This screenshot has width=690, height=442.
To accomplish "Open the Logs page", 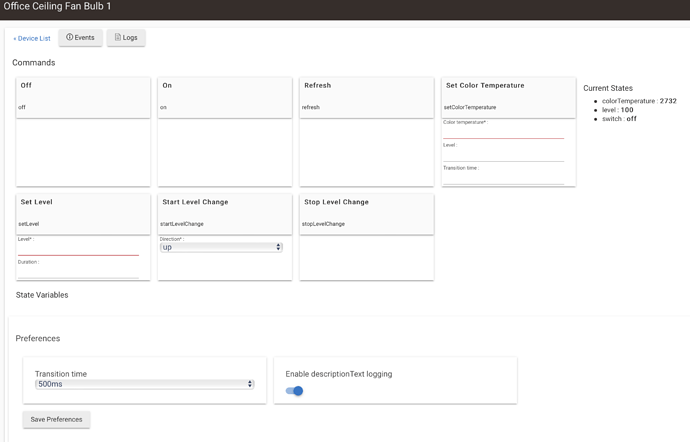I will pyautogui.click(x=126, y=38).
